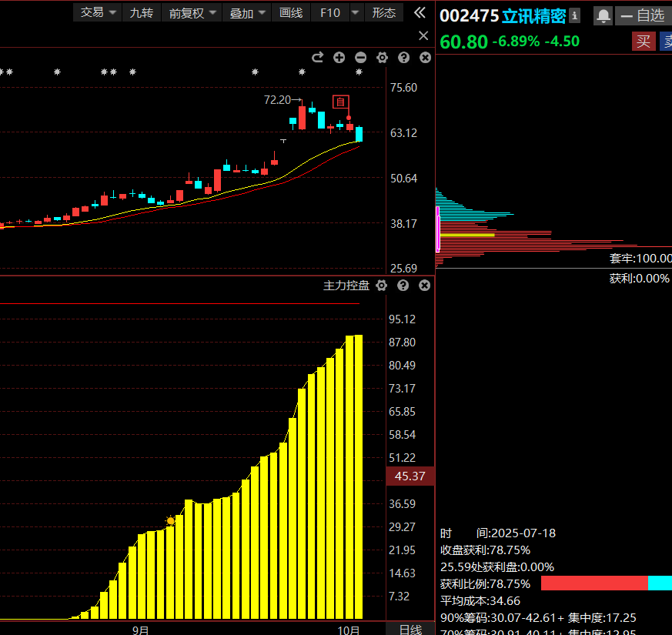Collapse panel with double chevron icon
The image size is (672, 635).
(420, 12)
